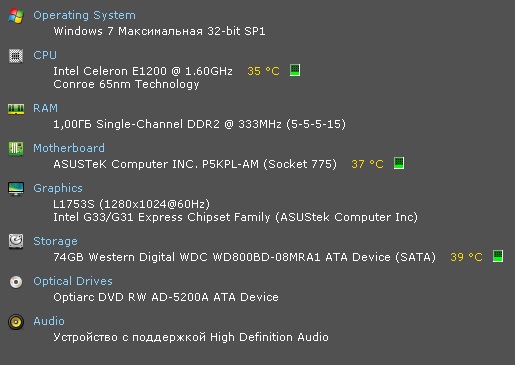
Task: Click green status icon beside CPU temperature
Action: point(295,70)
